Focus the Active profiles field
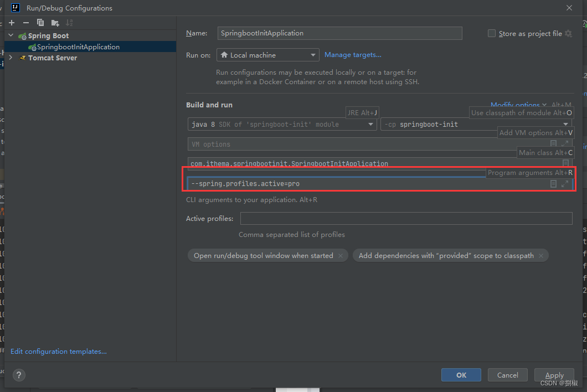Viewport: 587px width, 392px height. pos(406,218)
